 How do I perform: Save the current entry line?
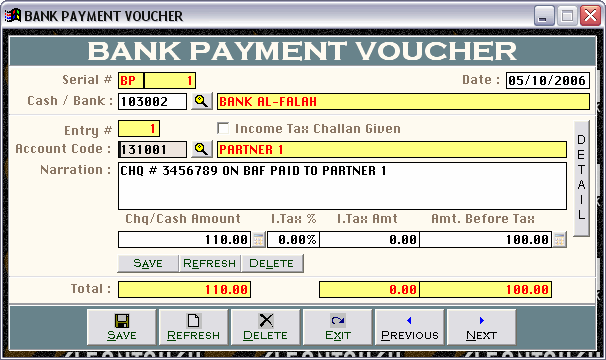point(148,263)
